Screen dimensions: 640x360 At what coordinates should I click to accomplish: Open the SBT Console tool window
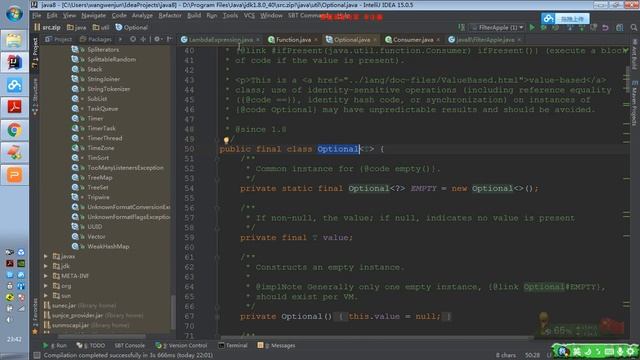point(129,345)
